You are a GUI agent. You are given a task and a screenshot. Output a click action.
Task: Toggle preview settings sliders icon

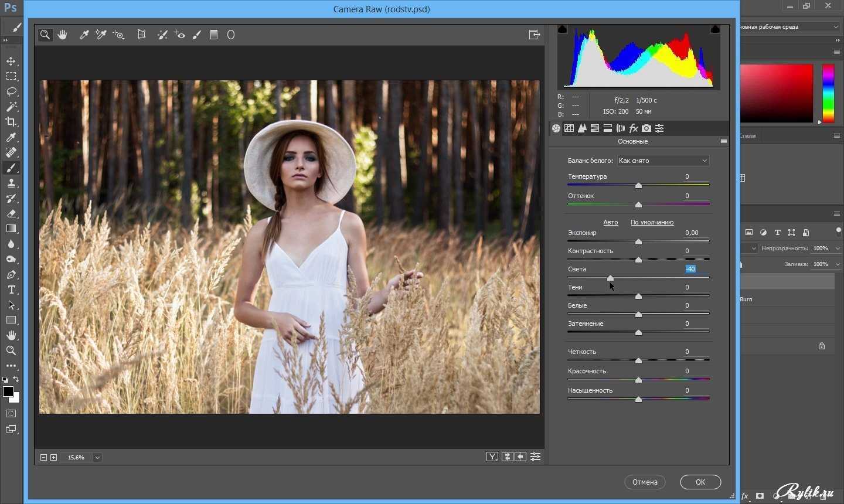click(535, 457)
